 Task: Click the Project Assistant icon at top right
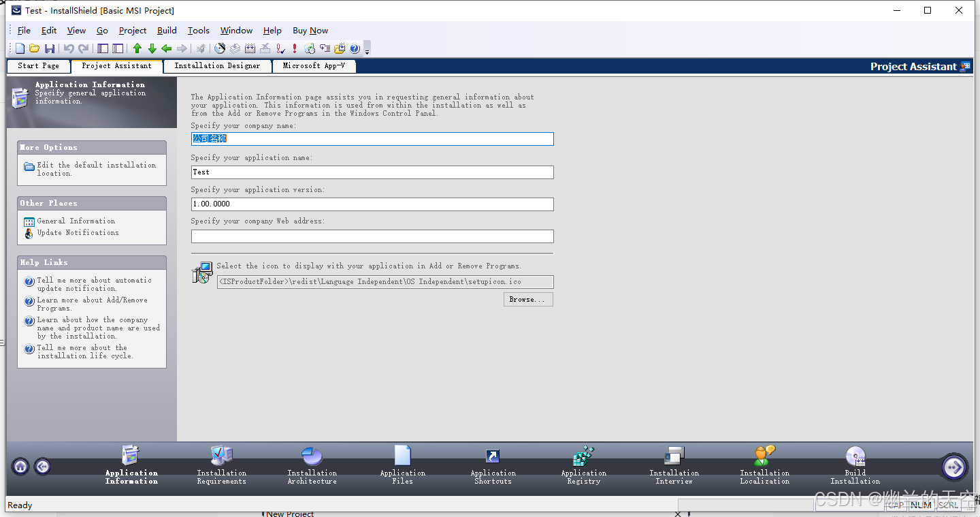click(965, 67)
